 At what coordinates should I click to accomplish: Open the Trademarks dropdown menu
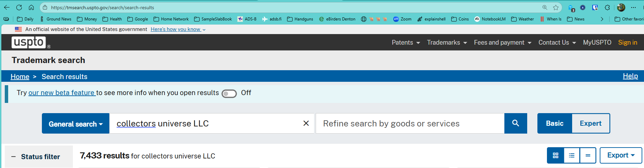[x=447, y=43]
